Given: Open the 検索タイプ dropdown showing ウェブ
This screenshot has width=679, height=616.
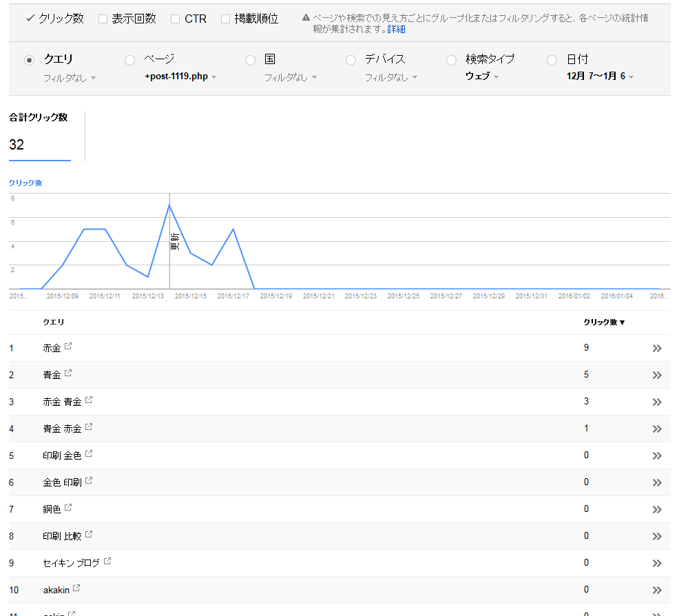Looking at the screenshot, I should pyautogui.click(x=482, y=77).
